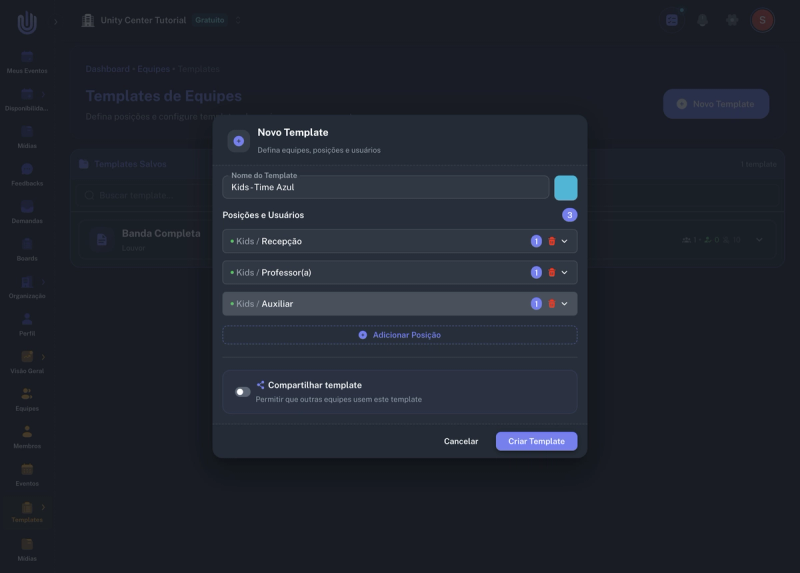
Task: Expand the Kids / Auxiliar row chevron
Action: coord(564,304)
